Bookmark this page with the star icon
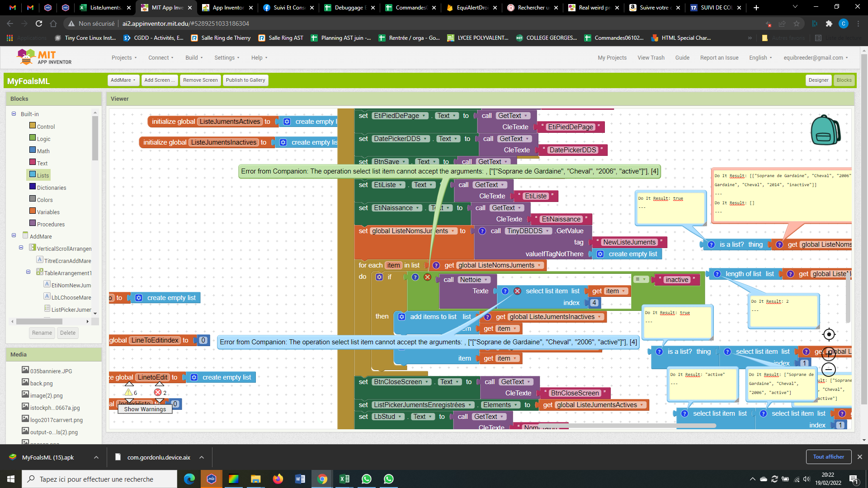868x488 pixels. (x=797, y=23)
